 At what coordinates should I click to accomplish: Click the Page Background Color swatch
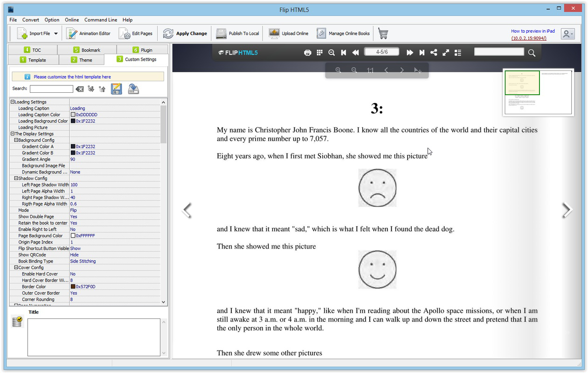(73, 236)
